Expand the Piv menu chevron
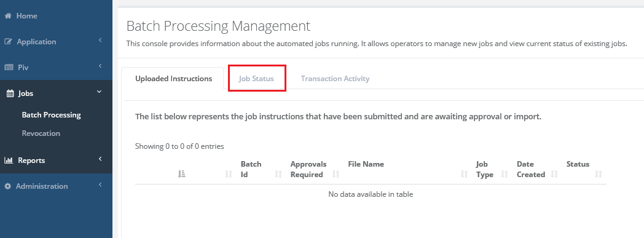The width and height of the screenshot is (644, 238). tap(100, 66)
